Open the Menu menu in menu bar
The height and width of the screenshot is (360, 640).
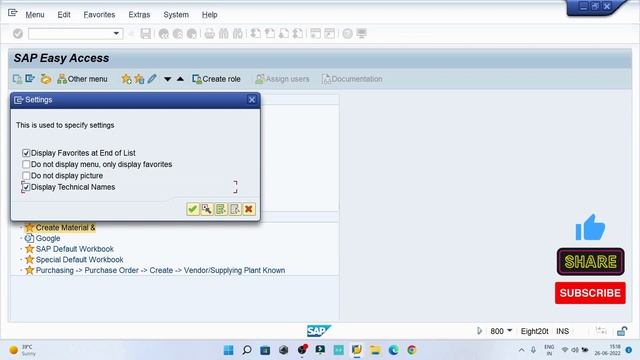[x=35, y=15]
